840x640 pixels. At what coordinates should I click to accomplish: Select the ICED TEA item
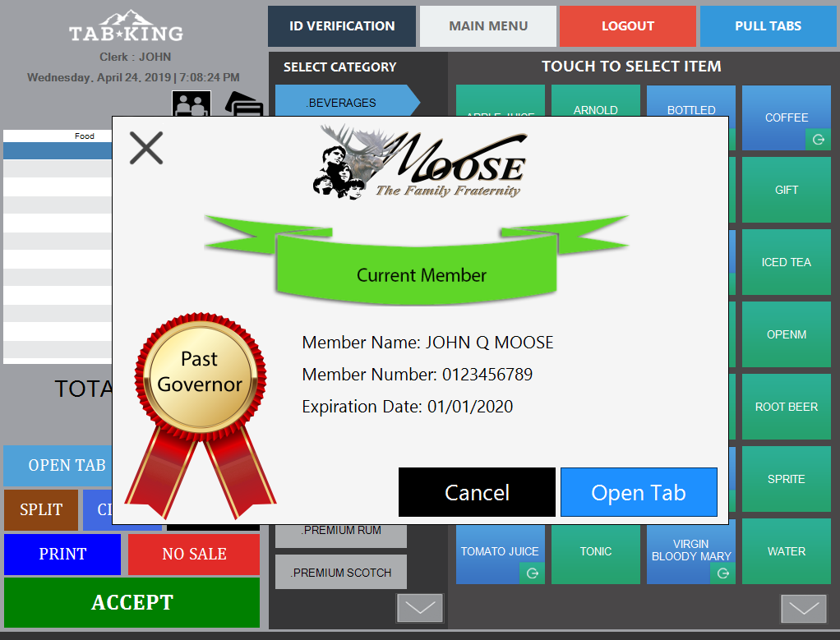[x=787, y=262]
